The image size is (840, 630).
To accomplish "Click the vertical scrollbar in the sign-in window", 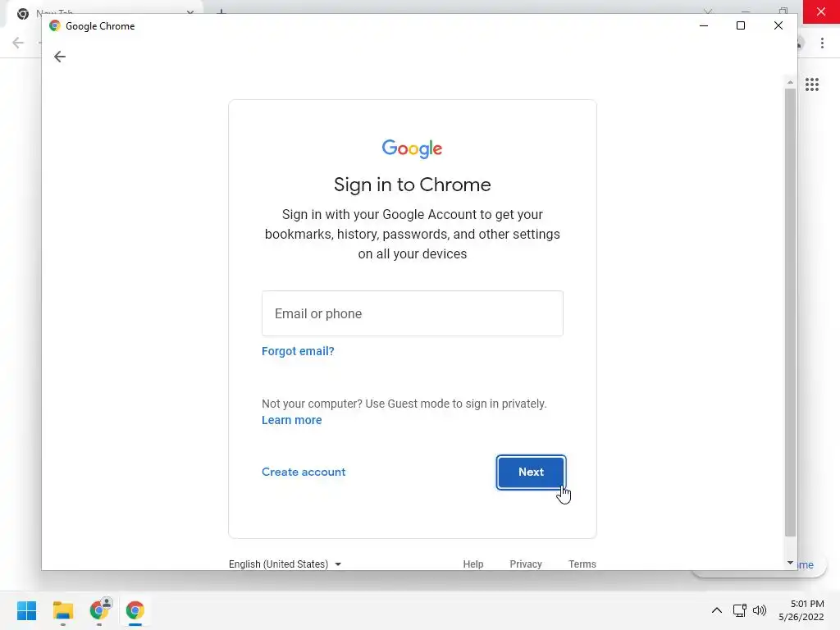I will pyautogui.click(x=790, y=312).
